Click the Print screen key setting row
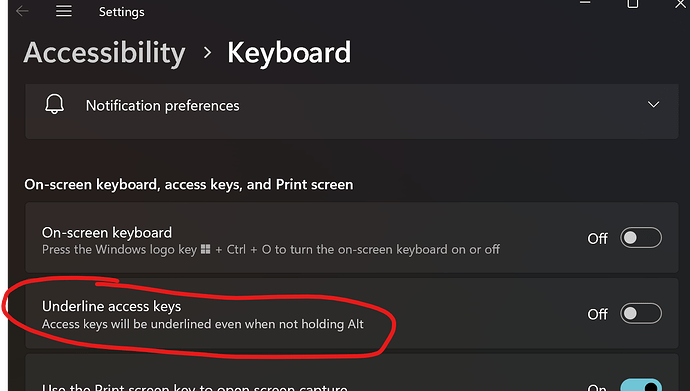 (352, 373)
